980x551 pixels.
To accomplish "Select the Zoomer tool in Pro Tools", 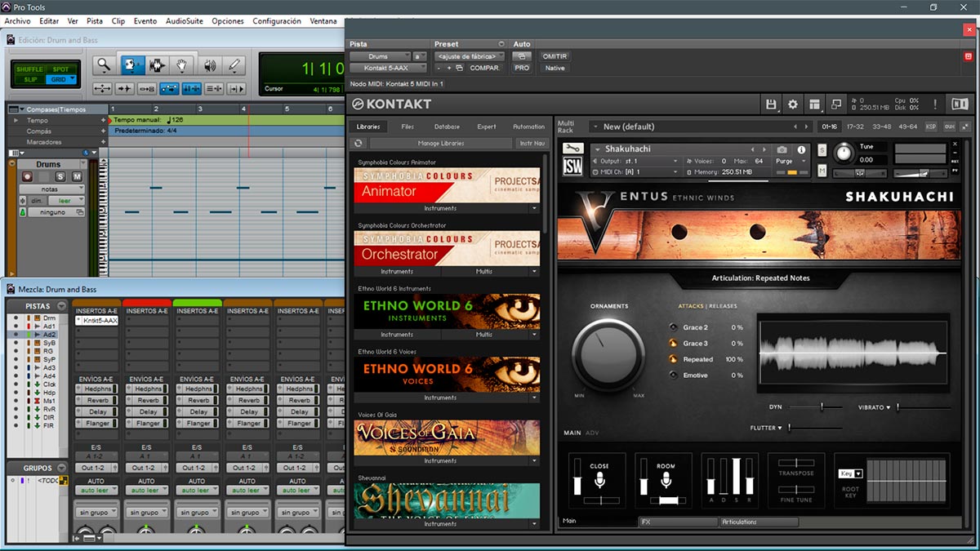I will (103, 65).
